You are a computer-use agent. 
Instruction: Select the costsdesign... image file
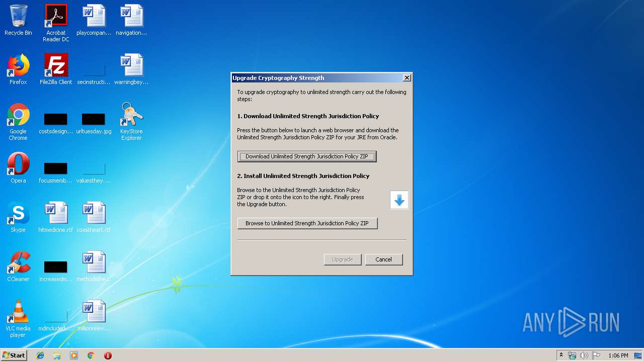[56, 122]
